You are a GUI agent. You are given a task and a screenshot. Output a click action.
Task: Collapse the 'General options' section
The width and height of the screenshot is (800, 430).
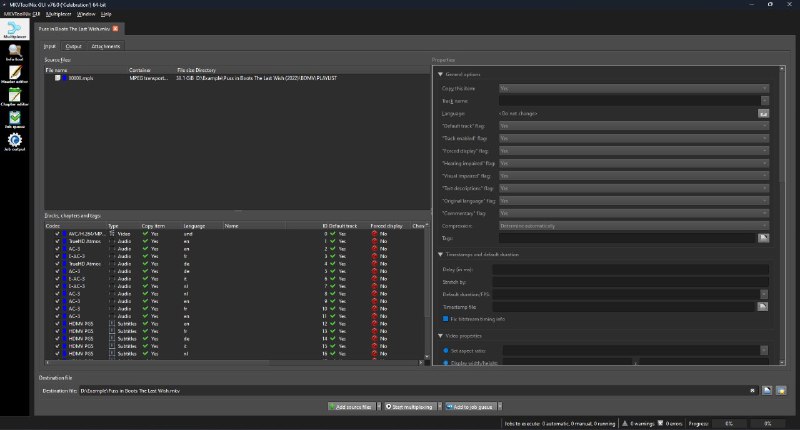[440, 74]
